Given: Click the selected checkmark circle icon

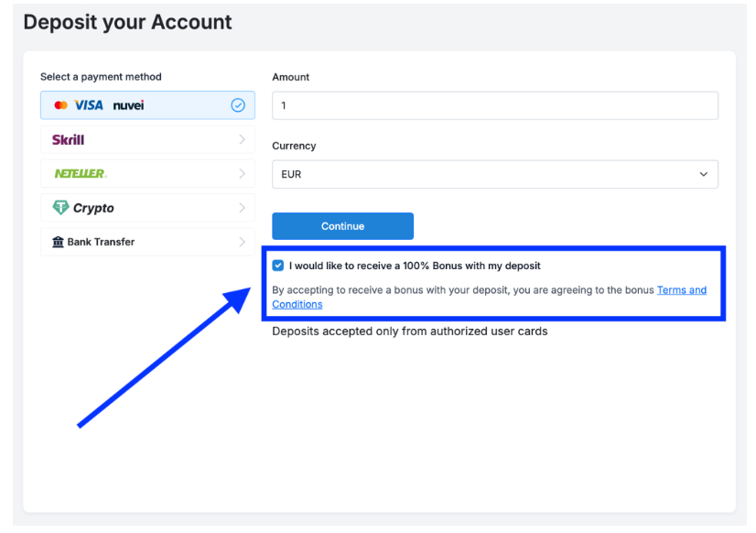Looking at the screenshot, I should click(238, 105).
